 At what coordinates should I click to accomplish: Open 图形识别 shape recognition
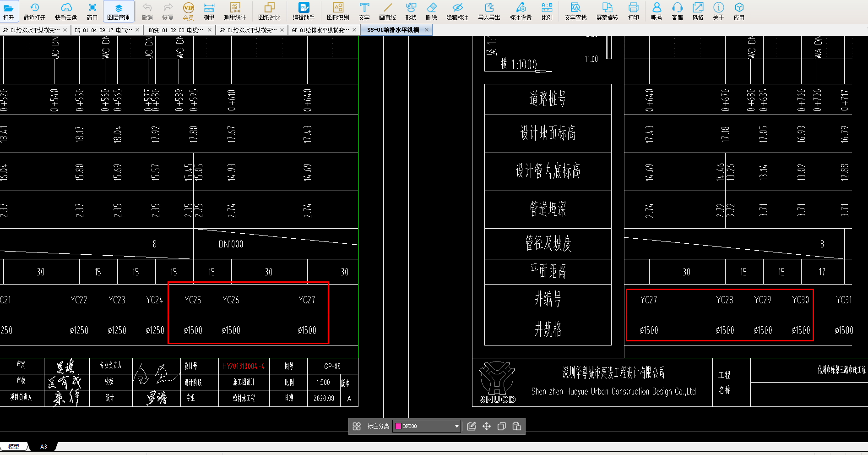[x=338, y=11]
